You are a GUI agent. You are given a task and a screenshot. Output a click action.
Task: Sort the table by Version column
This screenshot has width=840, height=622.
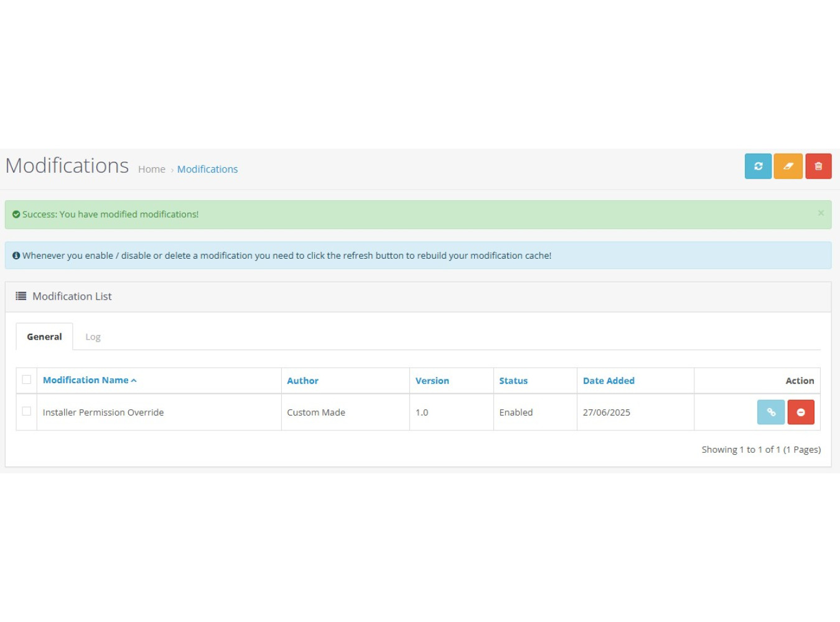[x=432, y=381]
